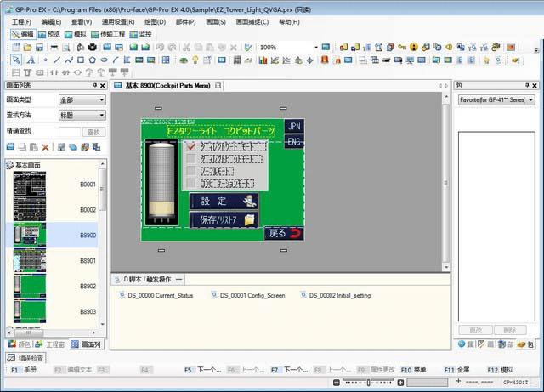This screenshot has width=544, height=392.
Task: Select the text 'A' drawing tool
Action: (31, 60)
